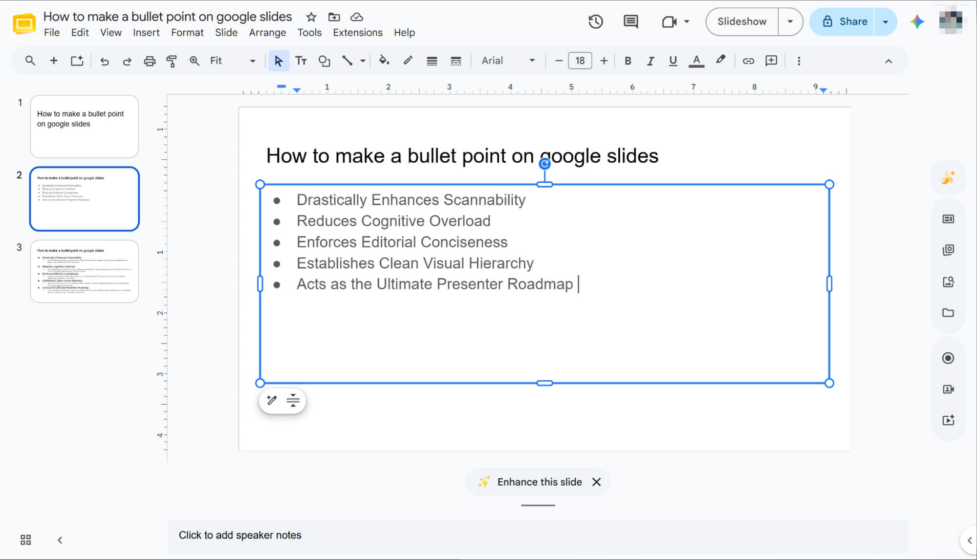Open the border color picker
Image resolution: width=977 pixels, height=560 pixels.
pyautogui.click(x=408, y=61)
